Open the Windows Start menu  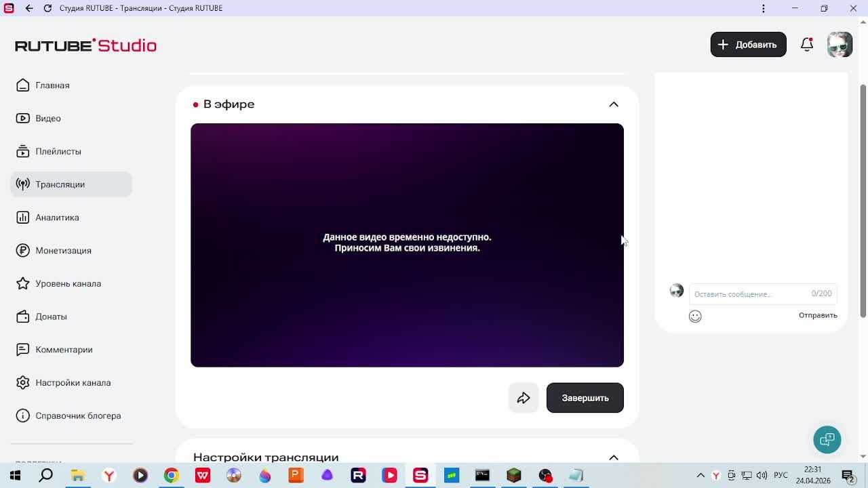coord(15,476)
